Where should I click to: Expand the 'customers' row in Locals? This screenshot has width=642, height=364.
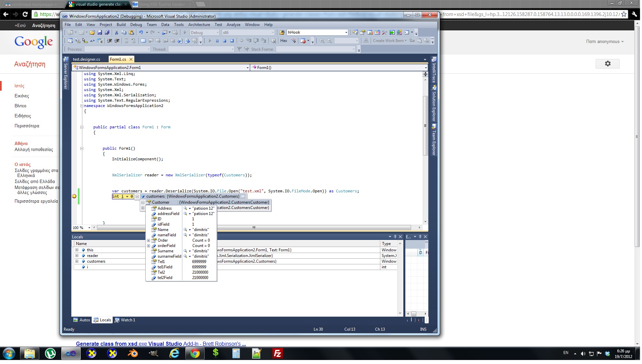pos(77,261)
